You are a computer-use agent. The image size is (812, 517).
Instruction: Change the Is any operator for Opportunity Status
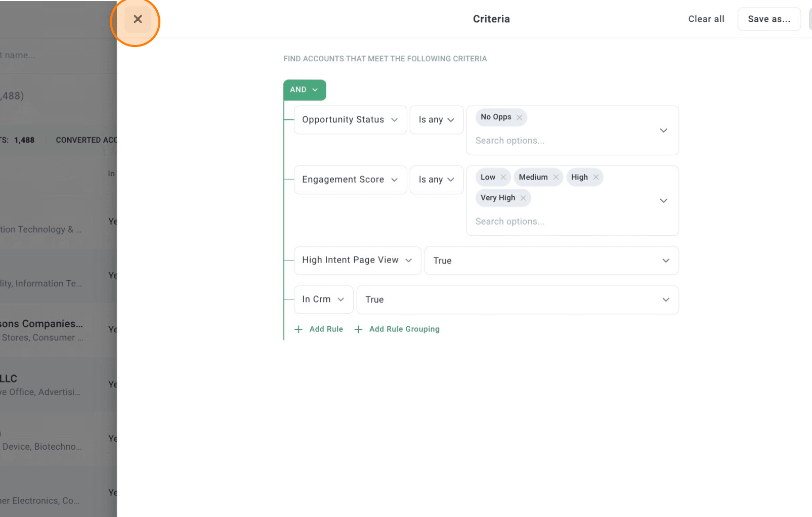pos(436,120)
